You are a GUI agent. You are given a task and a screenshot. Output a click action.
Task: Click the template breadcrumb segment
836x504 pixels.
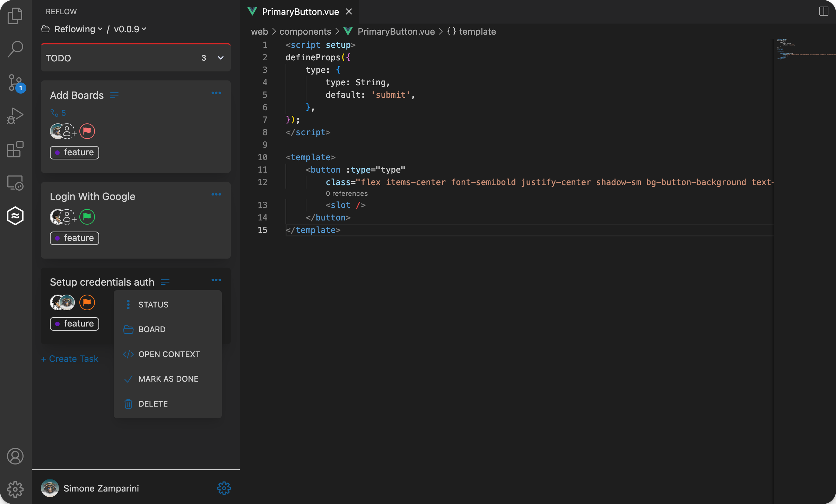coord(477,32)
